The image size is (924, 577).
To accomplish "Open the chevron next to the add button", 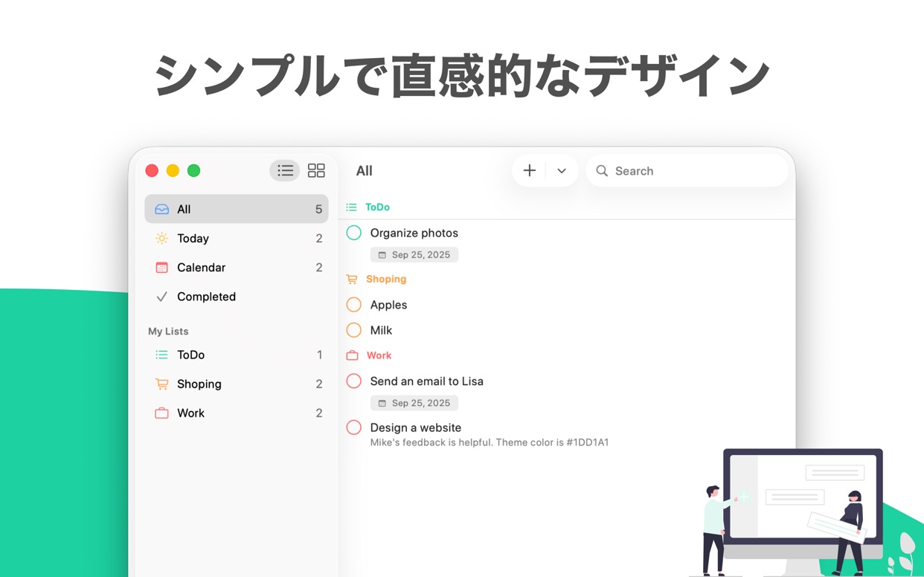I will tap(562, 170).
